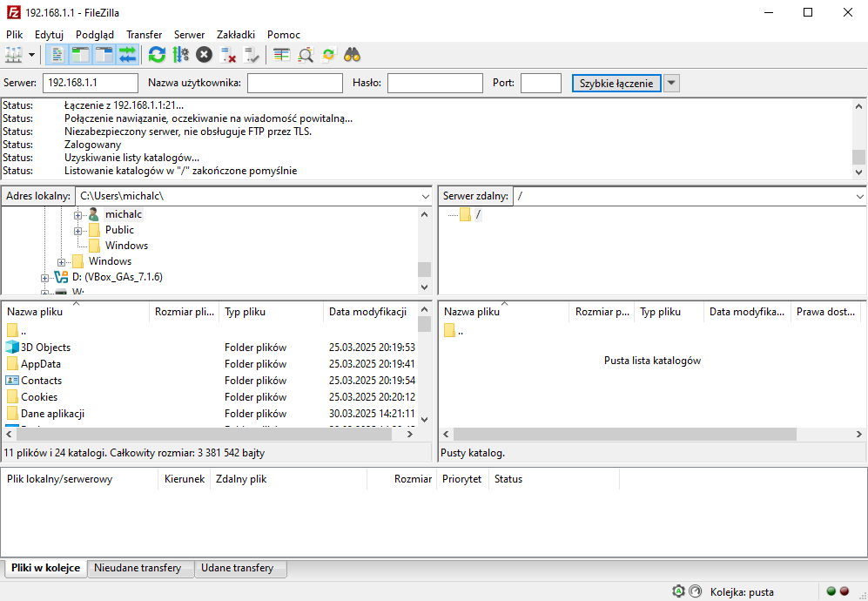Expand the Public folder node
Viewport: 868px width, 601px height.
point(78,231)
